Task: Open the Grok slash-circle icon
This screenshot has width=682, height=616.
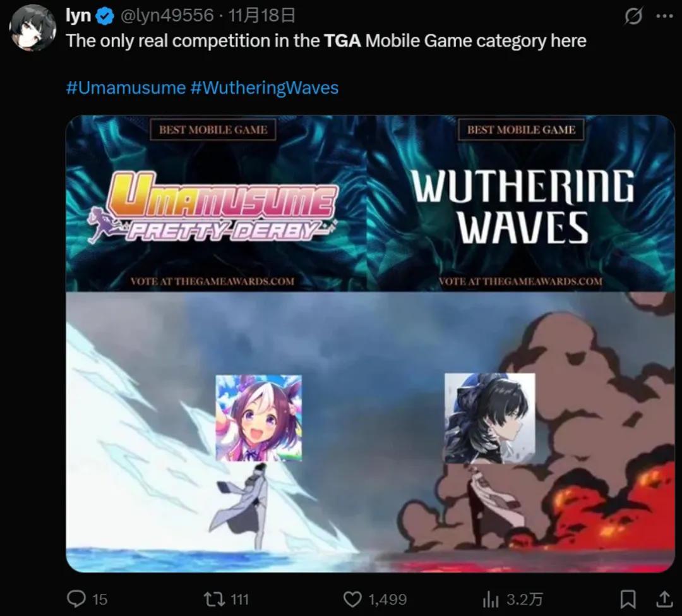Action: coord(633,17)
